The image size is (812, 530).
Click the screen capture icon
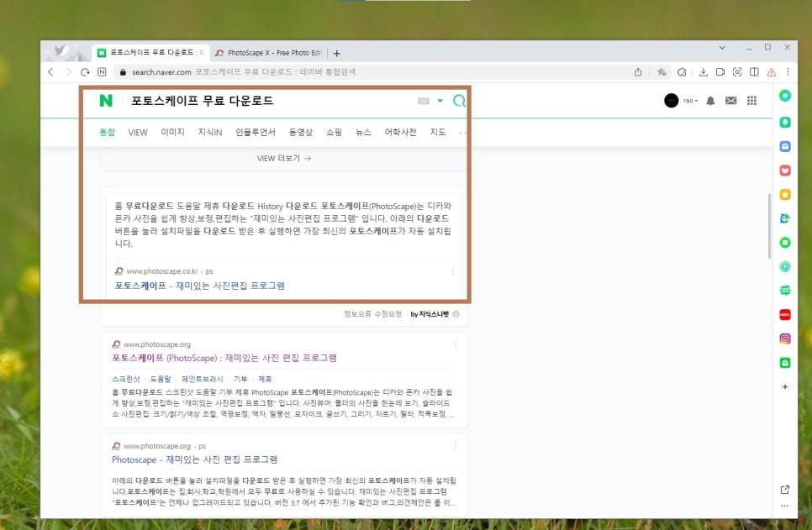pyautogui.click(x=737, y=72)
